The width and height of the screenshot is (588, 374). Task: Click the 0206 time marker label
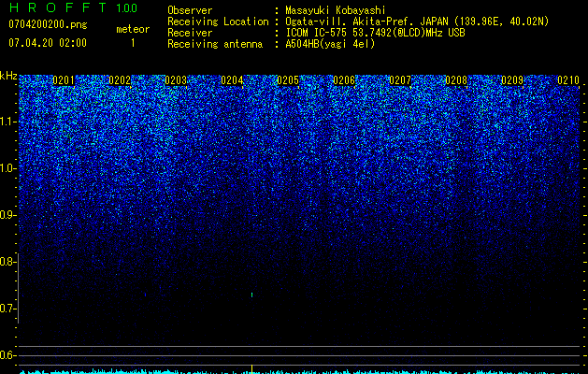344,80
